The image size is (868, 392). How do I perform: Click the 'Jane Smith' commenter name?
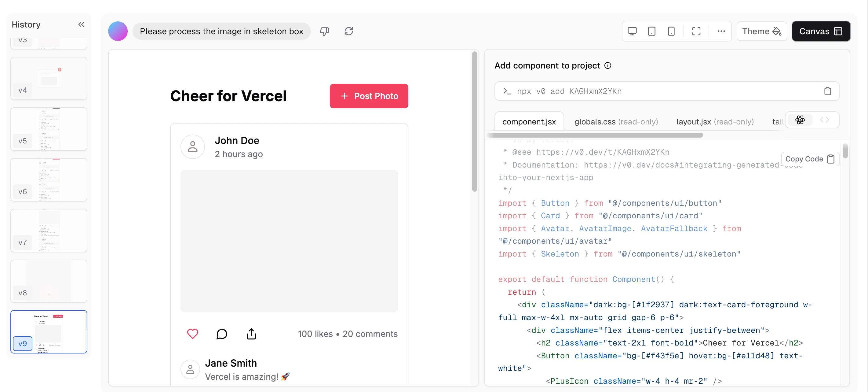click(231, 363)
